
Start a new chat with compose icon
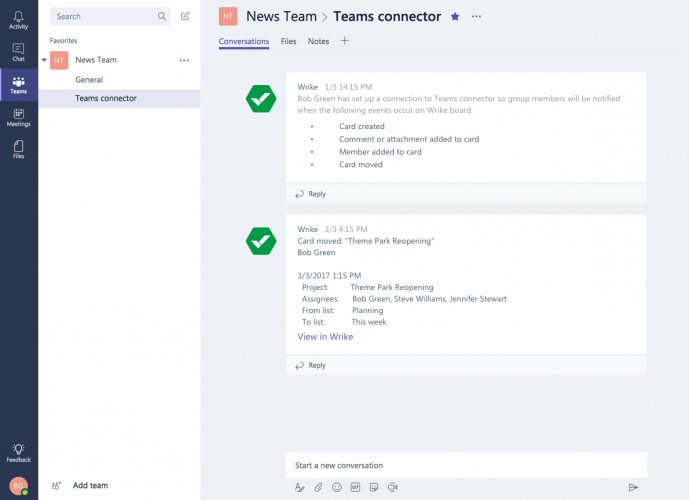click(185, 16)
